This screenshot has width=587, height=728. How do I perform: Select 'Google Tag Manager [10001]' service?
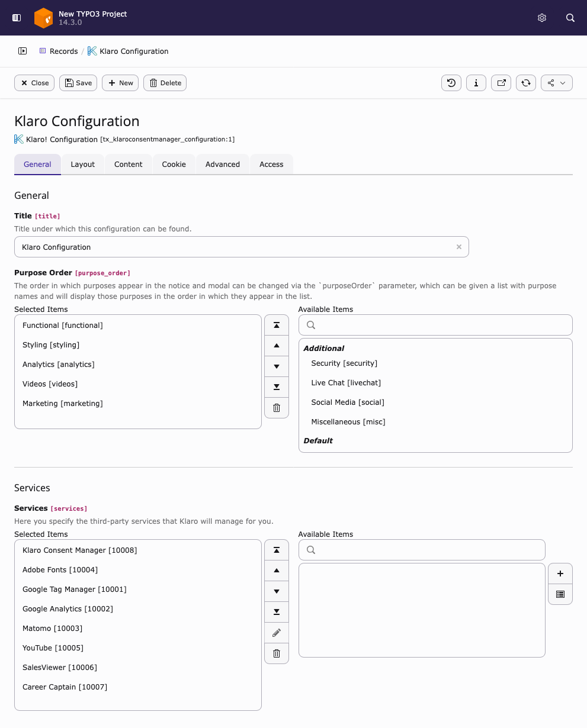[x=138, y=589]
